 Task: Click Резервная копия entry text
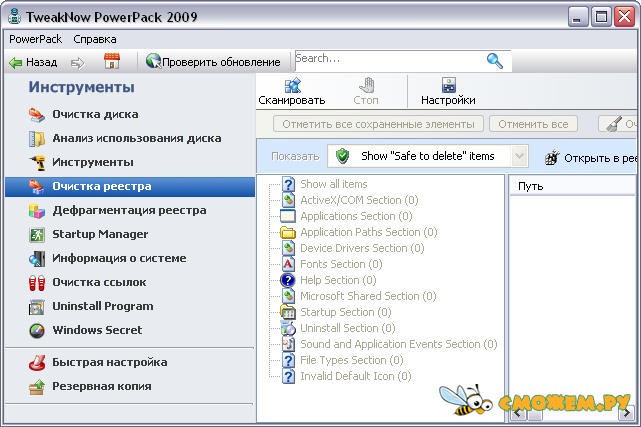[102, 386]
